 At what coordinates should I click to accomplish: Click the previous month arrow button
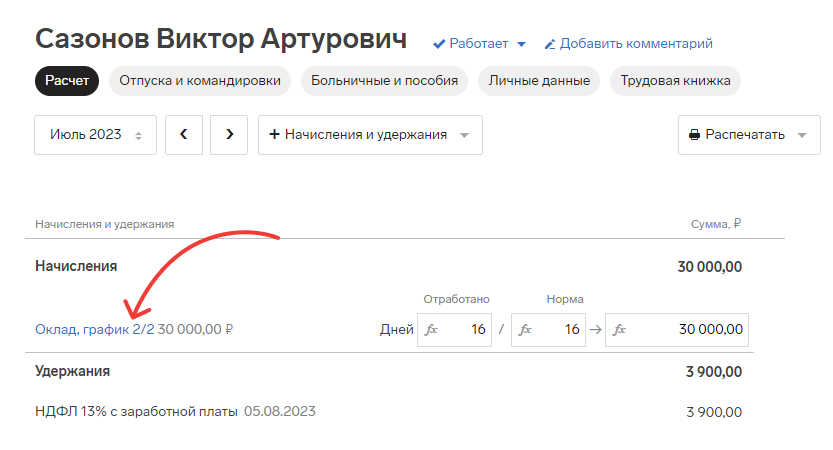(184, 135)
